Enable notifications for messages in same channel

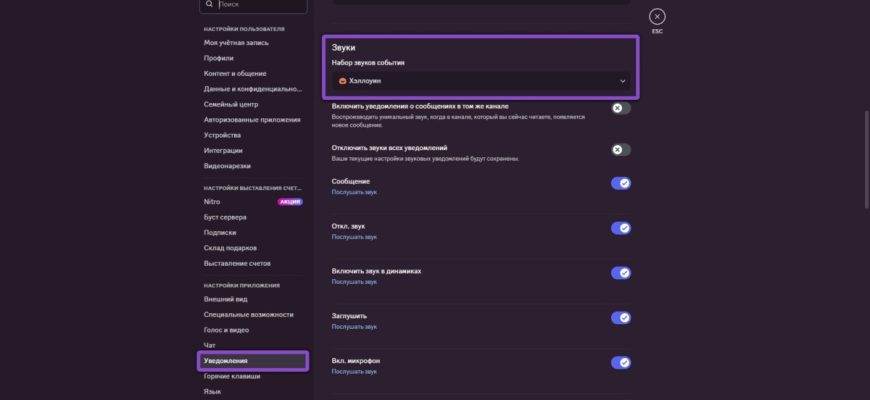pyautogui.click(x=620, y=107)
